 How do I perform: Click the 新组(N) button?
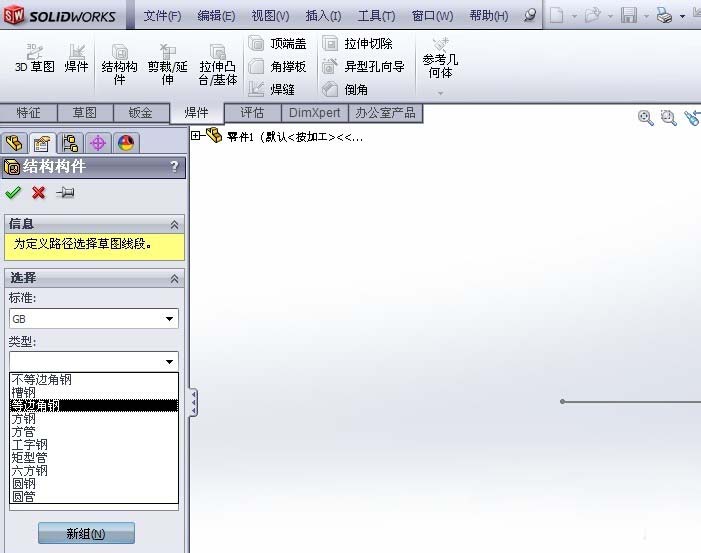pyautogui.click(x=86, y=533)
